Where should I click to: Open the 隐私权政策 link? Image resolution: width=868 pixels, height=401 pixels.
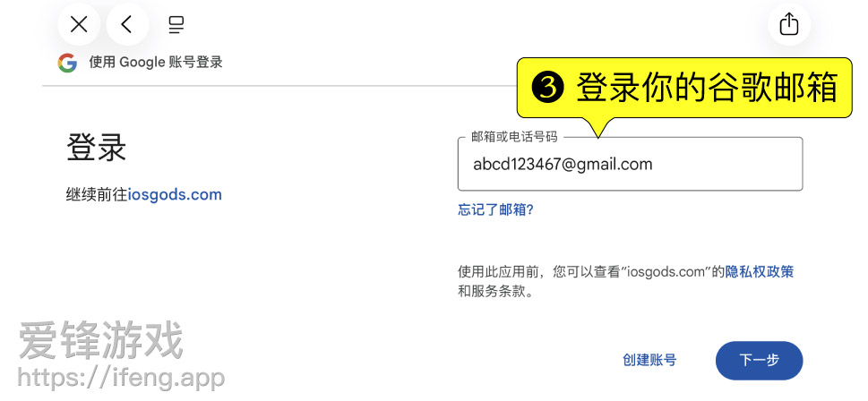pos(760,271)
